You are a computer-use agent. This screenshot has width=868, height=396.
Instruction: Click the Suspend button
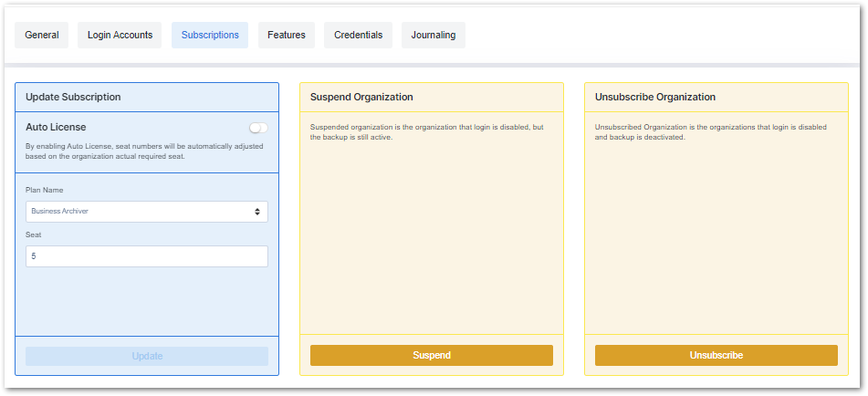431,355
